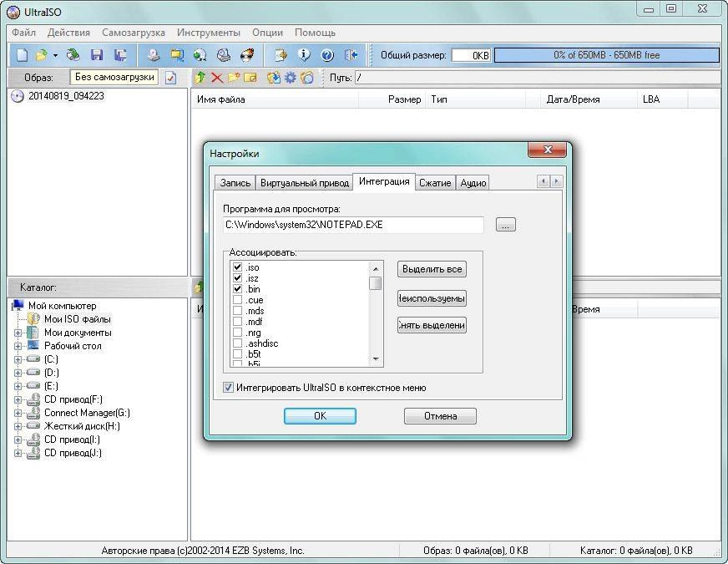Click the toolbar icon left of Info
Image resolution: width=728 pixels, height=564 pixels.
click(x=281, y=55)
